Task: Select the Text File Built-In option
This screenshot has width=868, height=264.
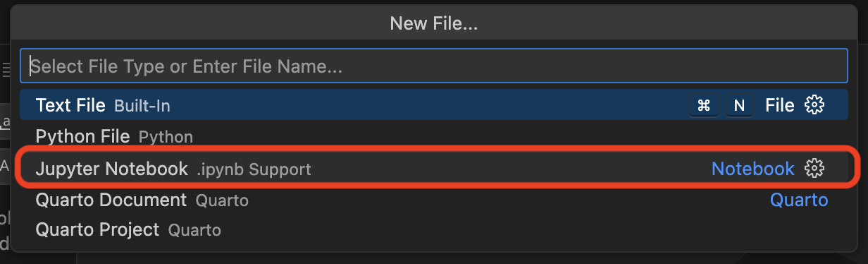Action: (433, 105)
